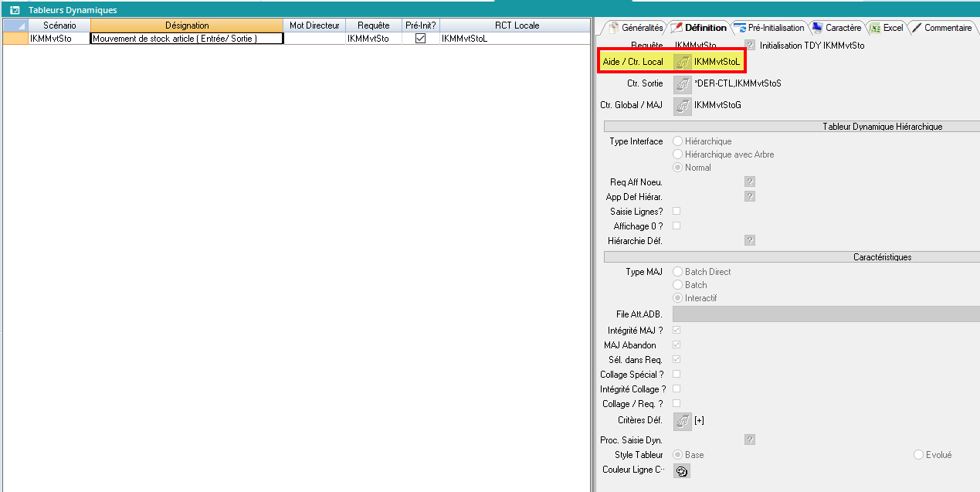Click the Proc. Saisie Dyn. lookup icon
Viewport: 980px width, 492px height.
749,440
